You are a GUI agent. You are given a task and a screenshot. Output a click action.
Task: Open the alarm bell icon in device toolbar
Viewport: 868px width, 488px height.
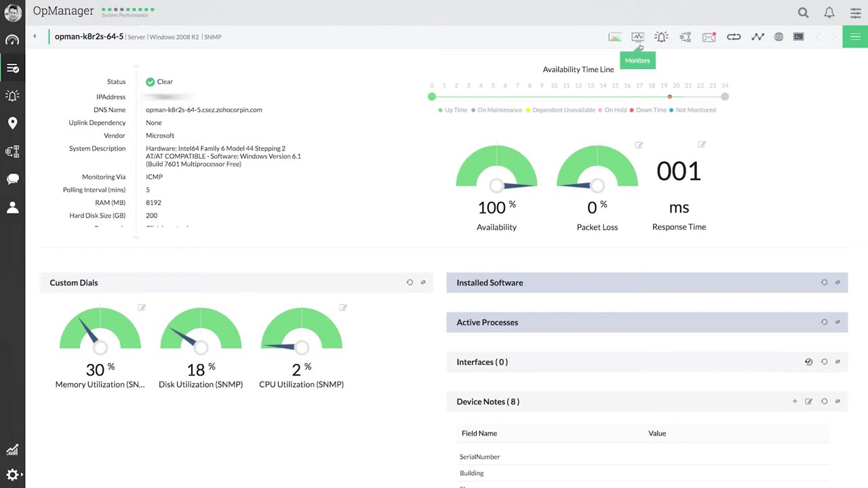point(661,37)
